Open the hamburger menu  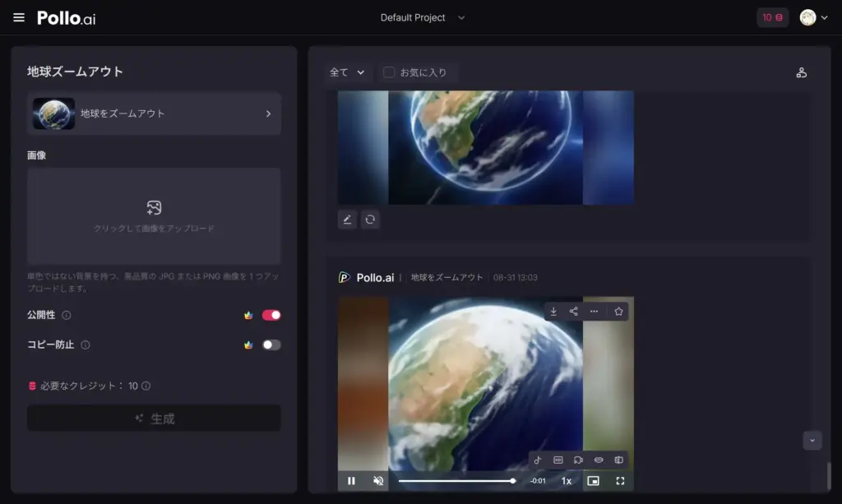coord(19,18)
